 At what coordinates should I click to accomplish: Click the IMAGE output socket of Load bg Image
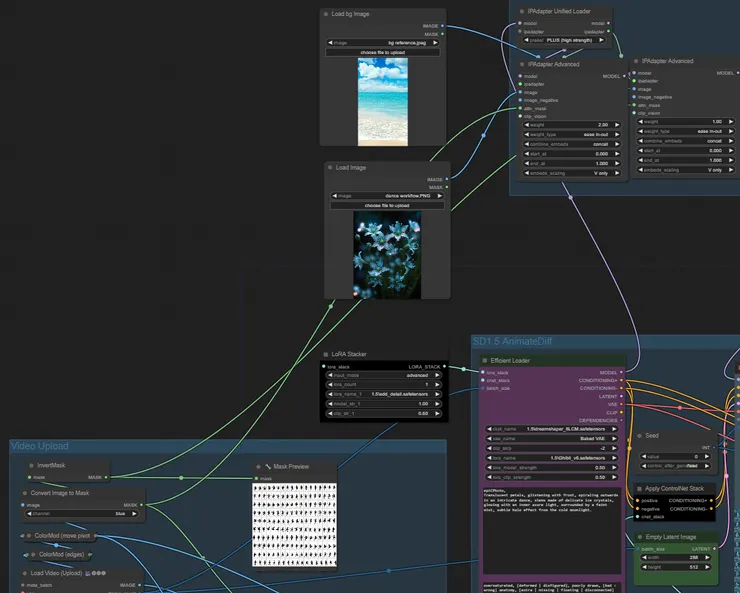point(443,25)
